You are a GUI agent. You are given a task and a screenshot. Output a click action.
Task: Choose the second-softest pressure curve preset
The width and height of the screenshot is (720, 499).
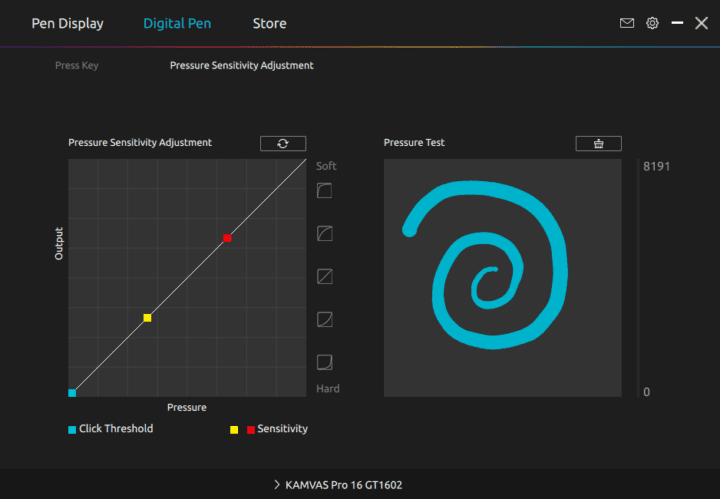click(324, 233)
